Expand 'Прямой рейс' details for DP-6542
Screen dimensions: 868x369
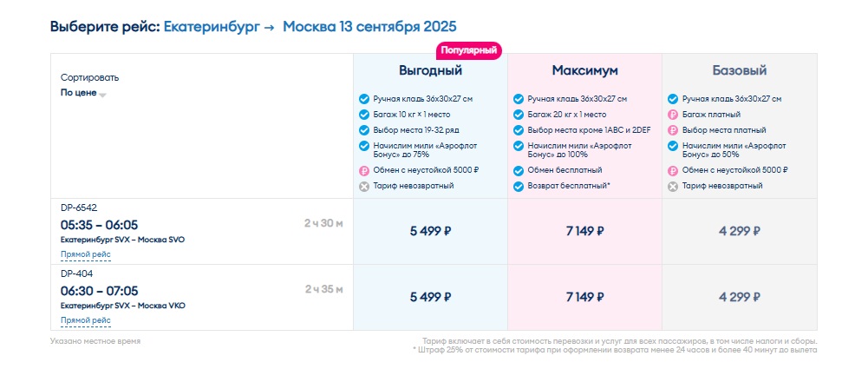(x=86, y=255)
